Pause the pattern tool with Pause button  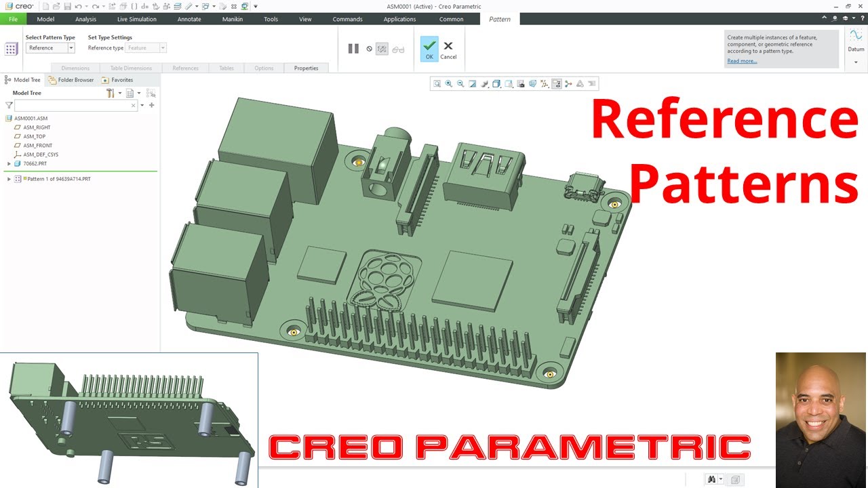tap(353, 49)
